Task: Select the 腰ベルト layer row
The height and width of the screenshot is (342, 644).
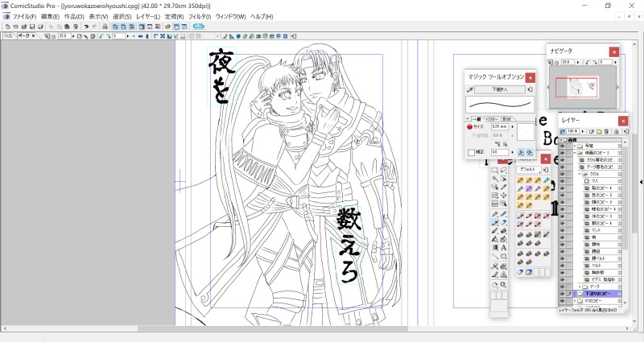Action: click(601, 258)
